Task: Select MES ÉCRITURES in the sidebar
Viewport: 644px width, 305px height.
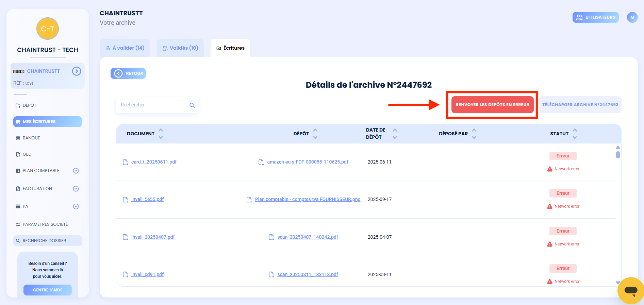Action: point(48,122)
